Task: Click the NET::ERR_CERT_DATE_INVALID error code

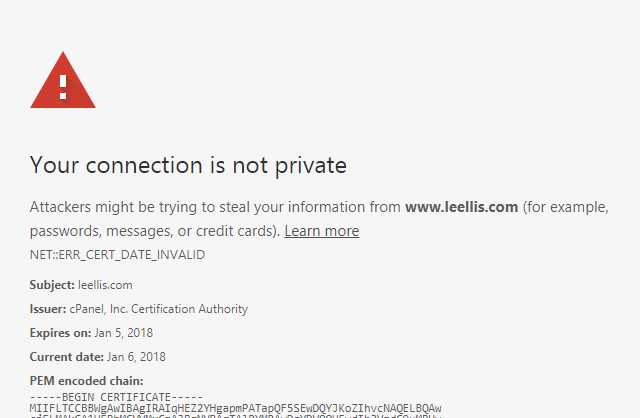Action: click(x=117, y=255)
